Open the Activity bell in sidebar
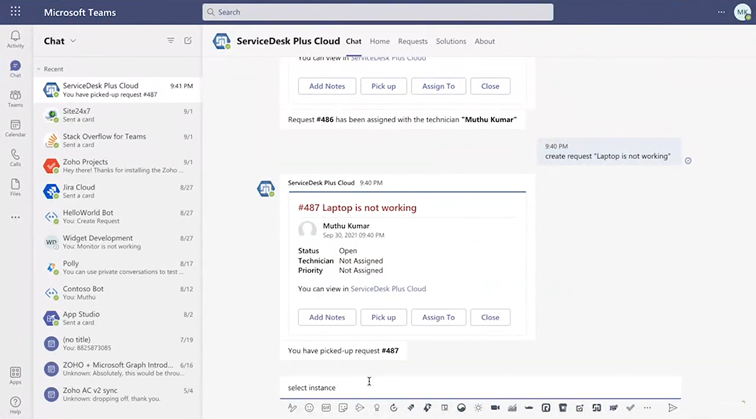756x419 pixels. point(15,39)
